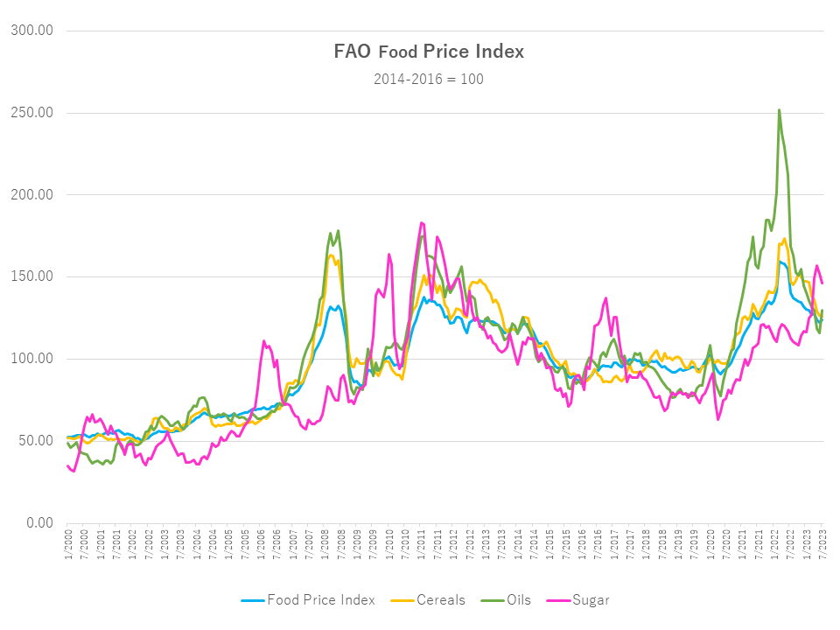Click the blue Food Price Index legend line

coord(252,600)
